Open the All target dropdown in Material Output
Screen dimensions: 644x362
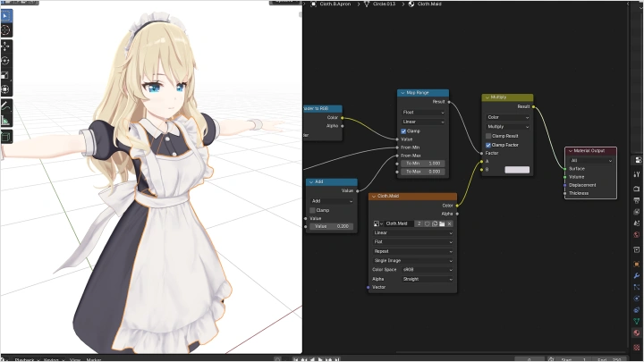pos(590,161)
